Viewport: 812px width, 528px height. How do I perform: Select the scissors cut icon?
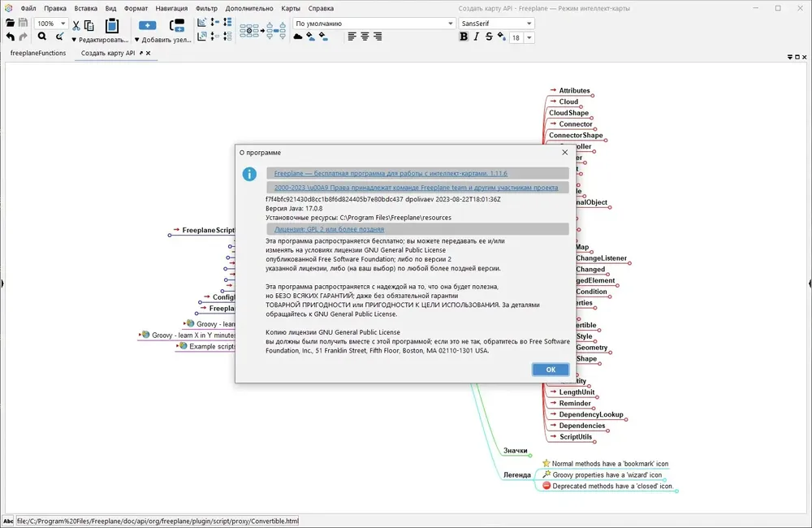click(x=76, y=25)
